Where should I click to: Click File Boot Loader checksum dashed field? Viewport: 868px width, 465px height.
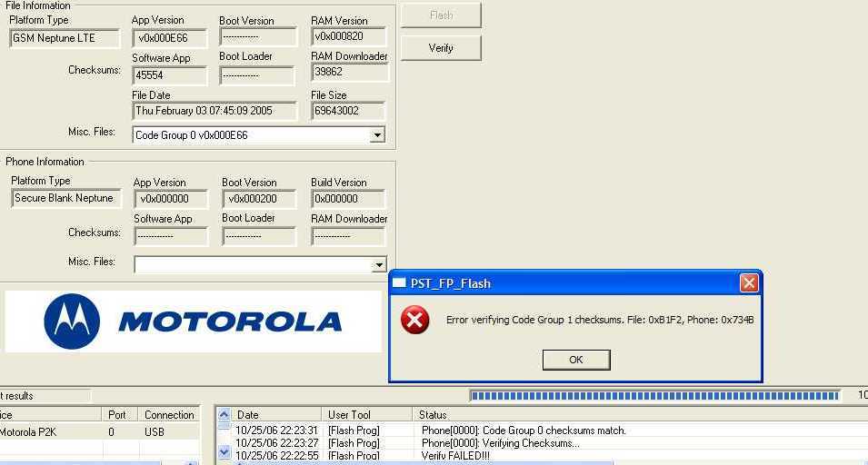click(258, 75)
